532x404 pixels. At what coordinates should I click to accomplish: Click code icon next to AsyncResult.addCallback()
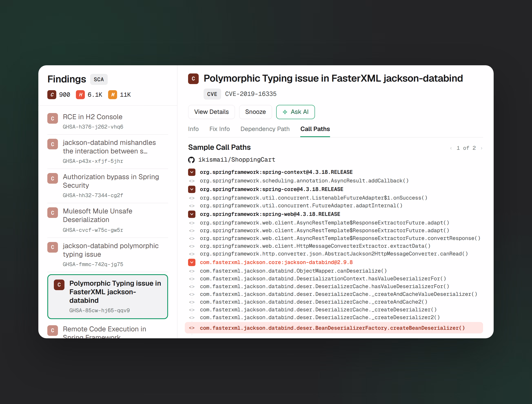coord(192,181)
